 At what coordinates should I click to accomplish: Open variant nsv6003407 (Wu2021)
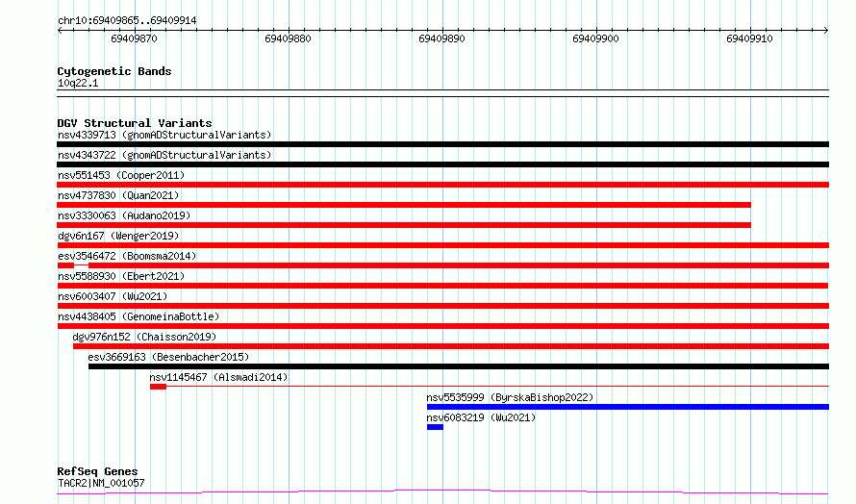click(113, 296)
